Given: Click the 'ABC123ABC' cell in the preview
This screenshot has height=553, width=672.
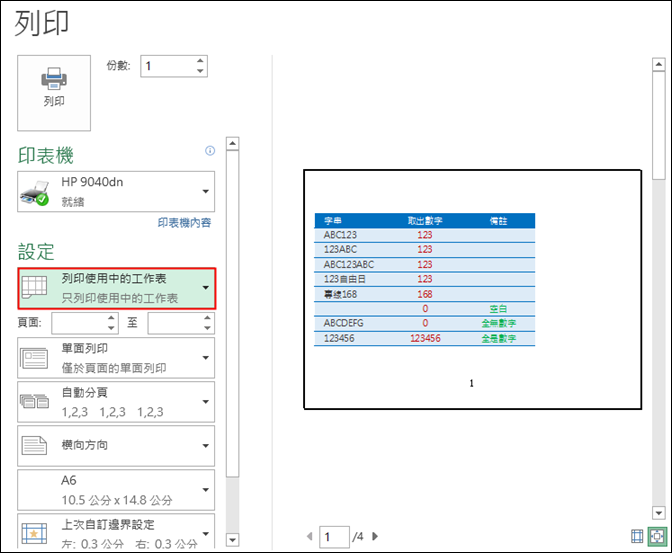Looking at the screenshot, I should click(x=349, y=264).
